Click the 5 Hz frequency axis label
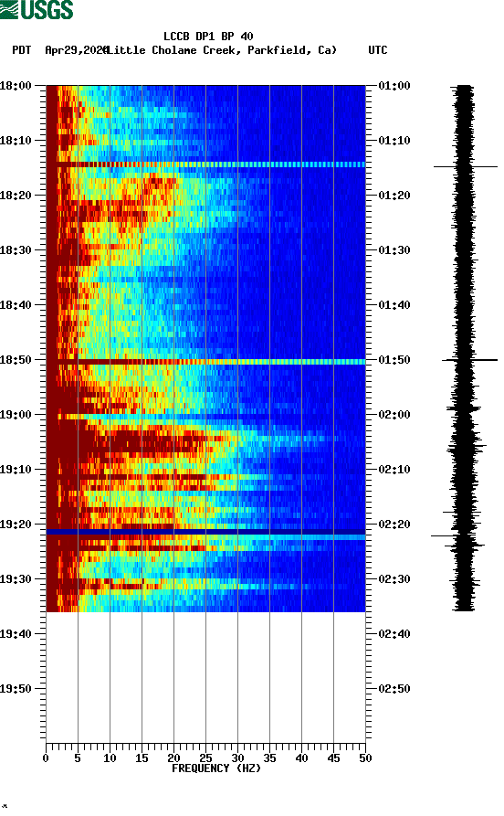Viewport: 504px width, 816px height. pos(78,758)
